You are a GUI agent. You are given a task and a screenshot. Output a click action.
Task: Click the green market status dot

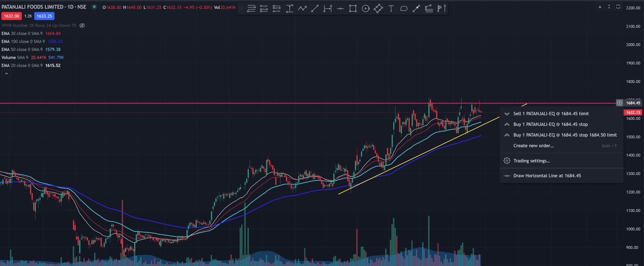click(x=94, y=7)
